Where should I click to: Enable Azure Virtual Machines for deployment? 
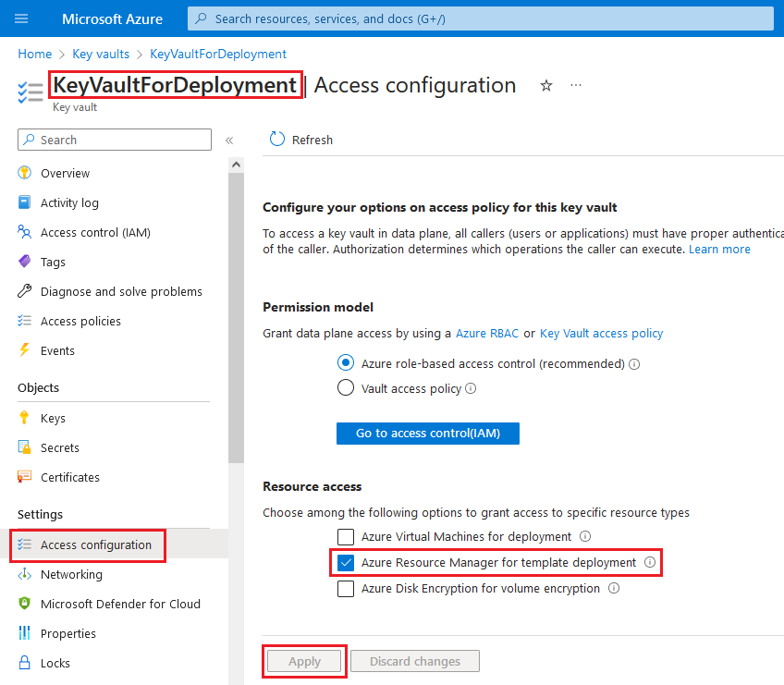click(346, 537)
